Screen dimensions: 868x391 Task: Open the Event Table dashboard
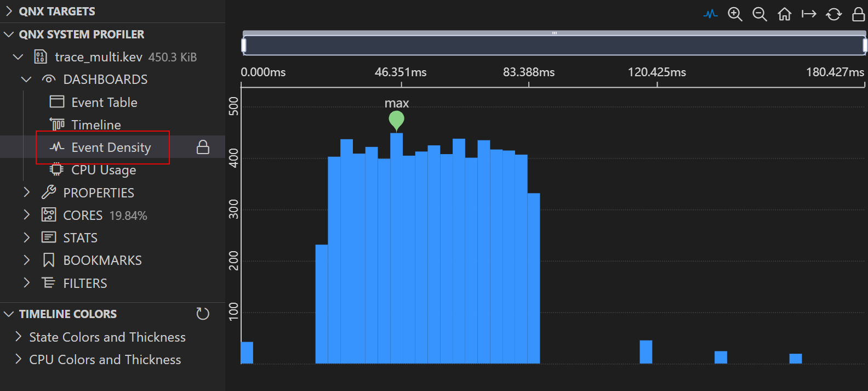point(104,103)
